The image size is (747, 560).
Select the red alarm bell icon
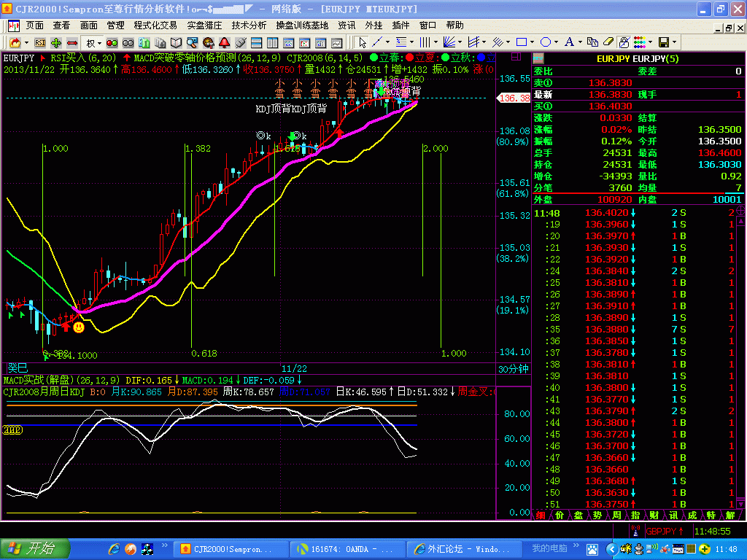click(224, 42)
